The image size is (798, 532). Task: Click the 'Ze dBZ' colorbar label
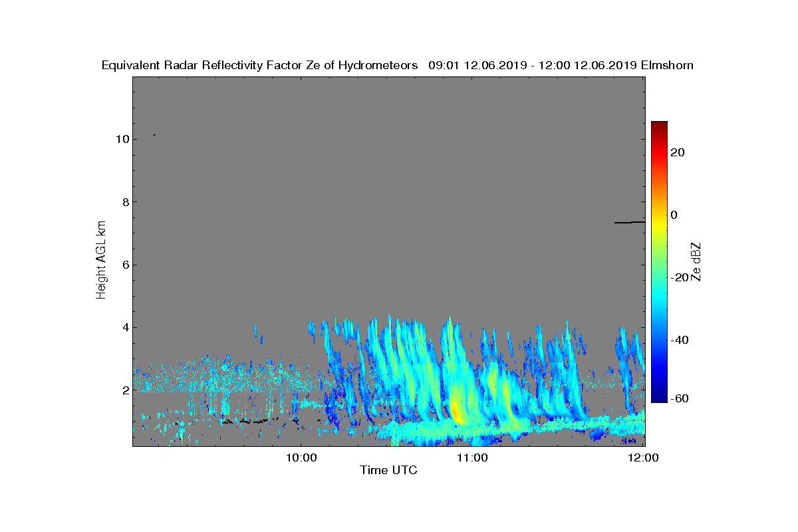[697, 261]
